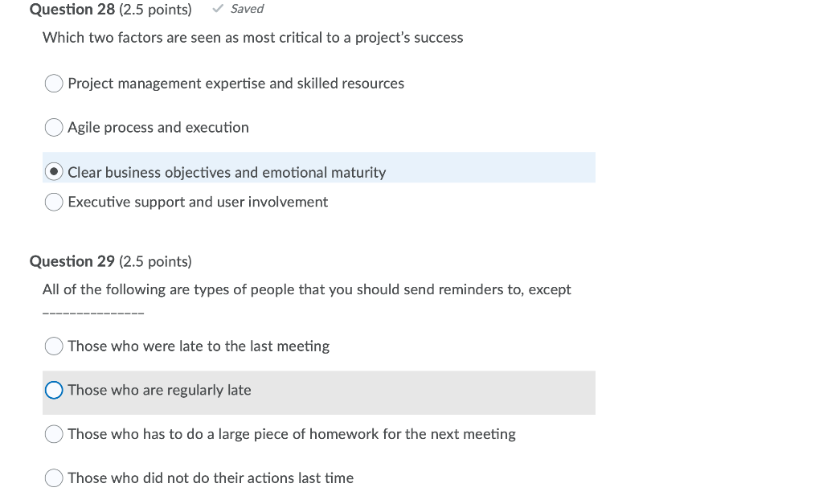Select 'Those who has to do a large piece of homework'

click(x=53, y=434)
